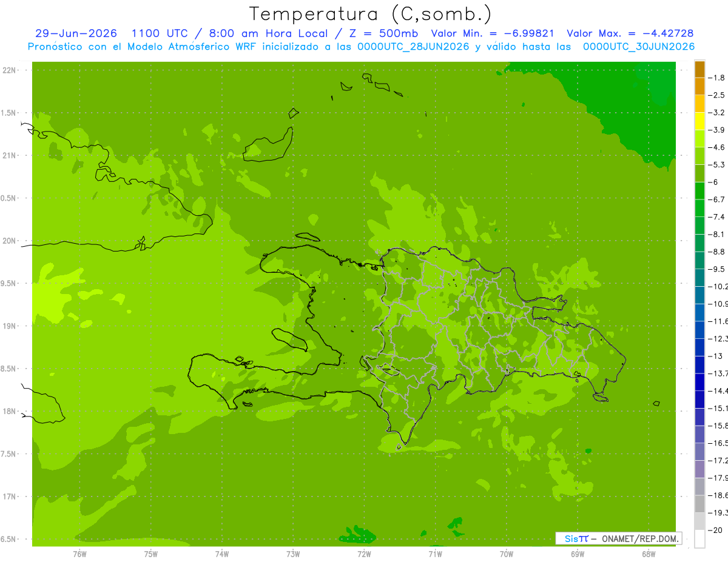
Task: Select initialization time '0000UTC_28JUN2026'
Action: [x=414, y=47]
